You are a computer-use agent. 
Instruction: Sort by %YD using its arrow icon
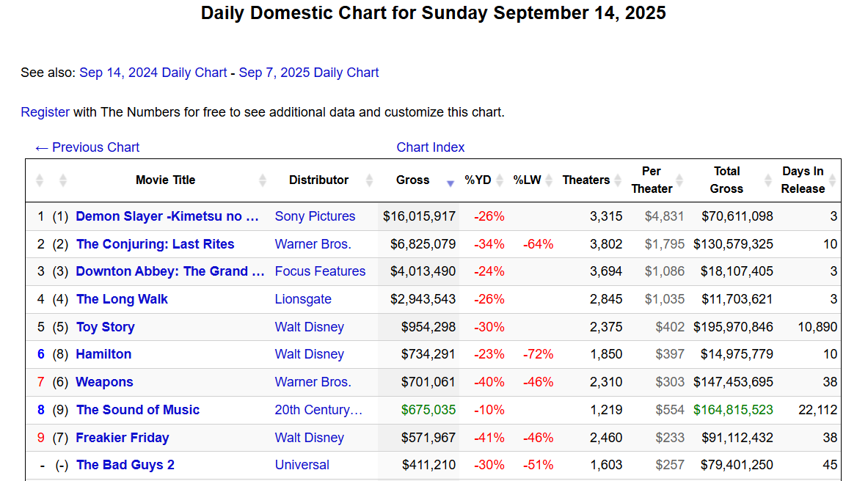tap(500, 180)
